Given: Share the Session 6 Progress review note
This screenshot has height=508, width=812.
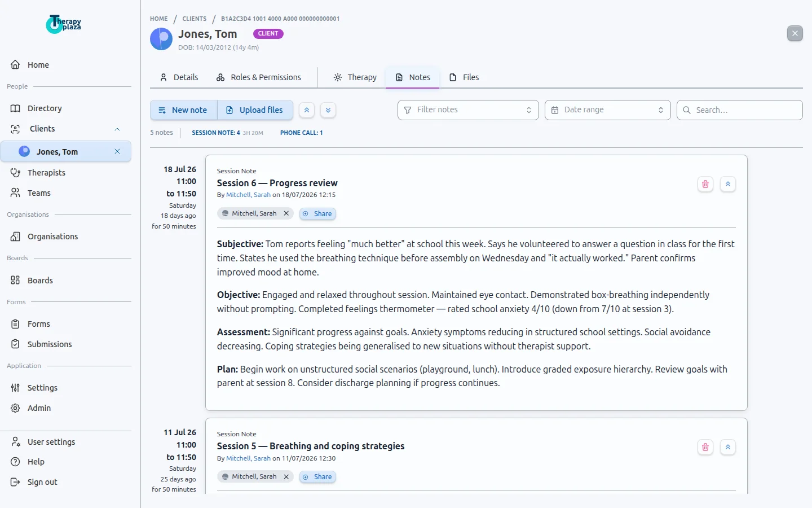Looking at the screenshot, I should coord(317,213).
